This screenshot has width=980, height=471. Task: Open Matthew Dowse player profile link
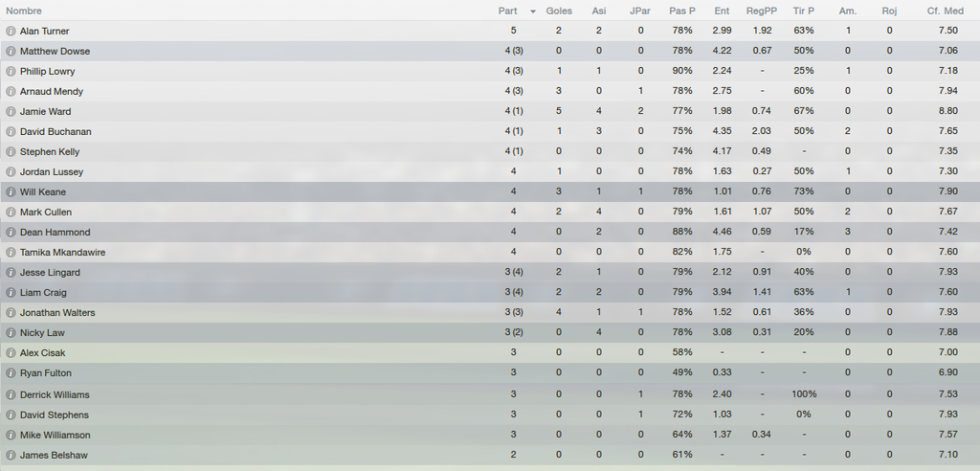[x=55, y=52]
